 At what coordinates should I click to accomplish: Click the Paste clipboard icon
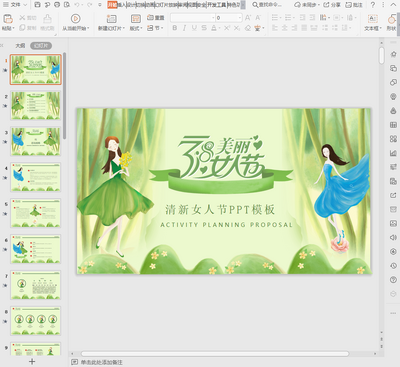point(8,19)
